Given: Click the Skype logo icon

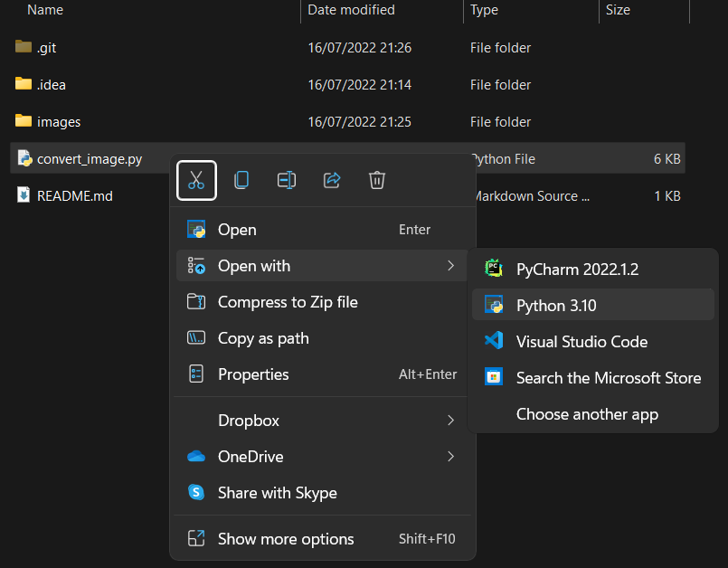Looking at the screenshot, I should (196, 492).
